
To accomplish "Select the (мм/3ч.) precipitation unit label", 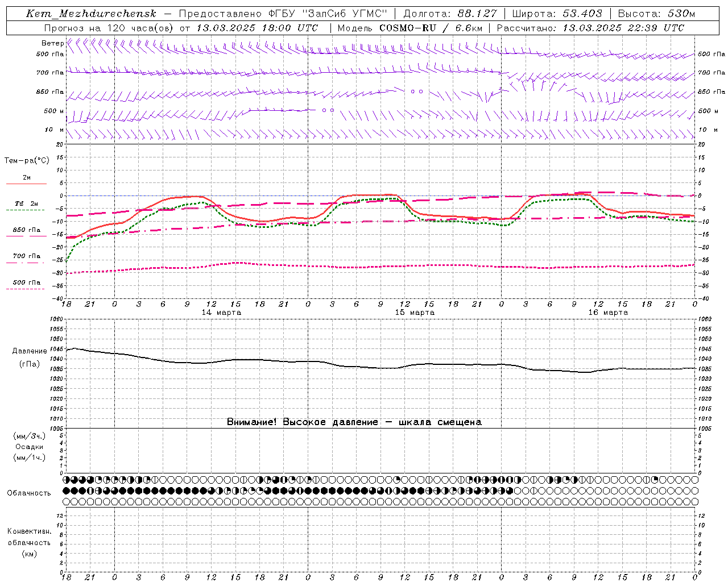I will (x=30, y=436).
